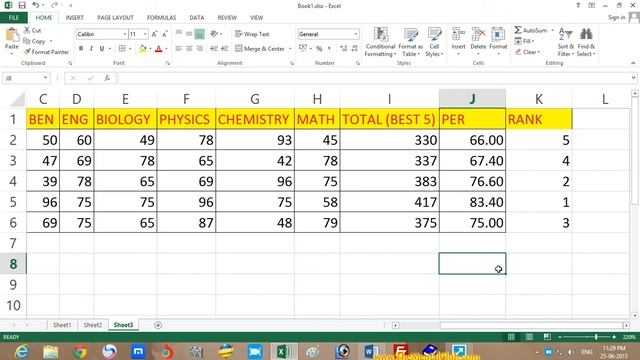Switch to the FORMULAS tab
The image size is (640, 360).
click(161, 18)
